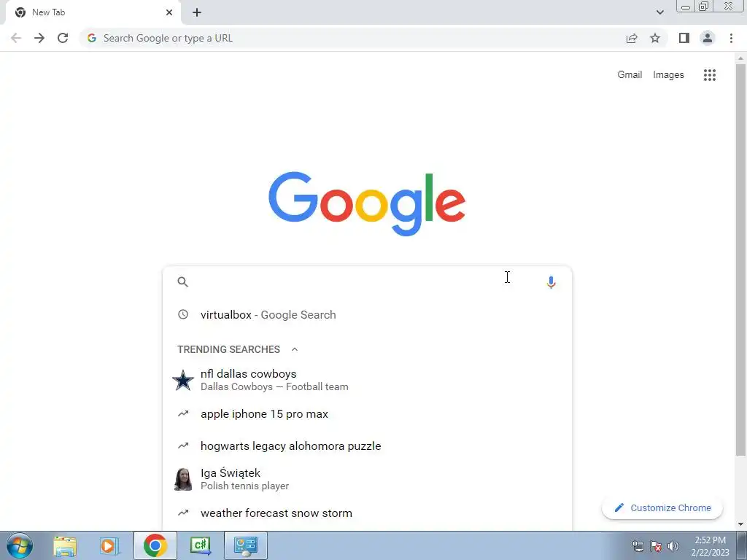Open the Chrome side panel

[x=684, y=38]
